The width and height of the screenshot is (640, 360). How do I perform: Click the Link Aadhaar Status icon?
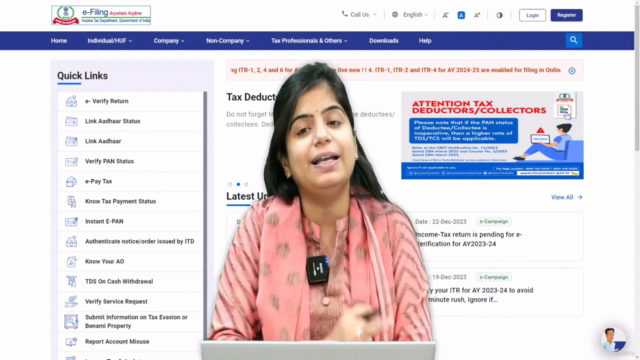(x=71, y=121)
